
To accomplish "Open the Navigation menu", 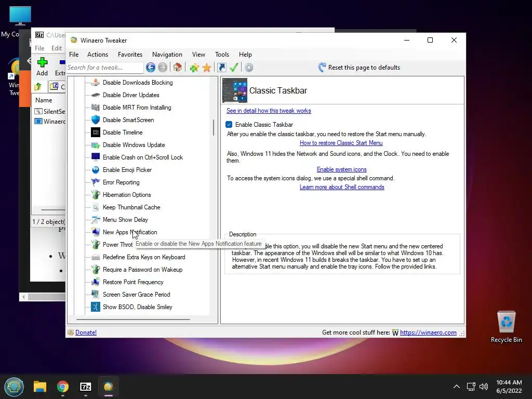I will (x=167, y=54).
